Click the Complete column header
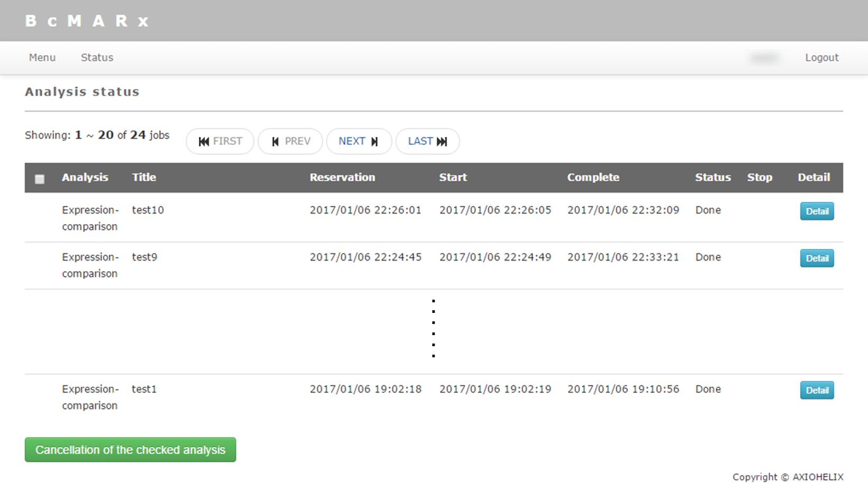 pyautogui.click(x=593, y=178)
